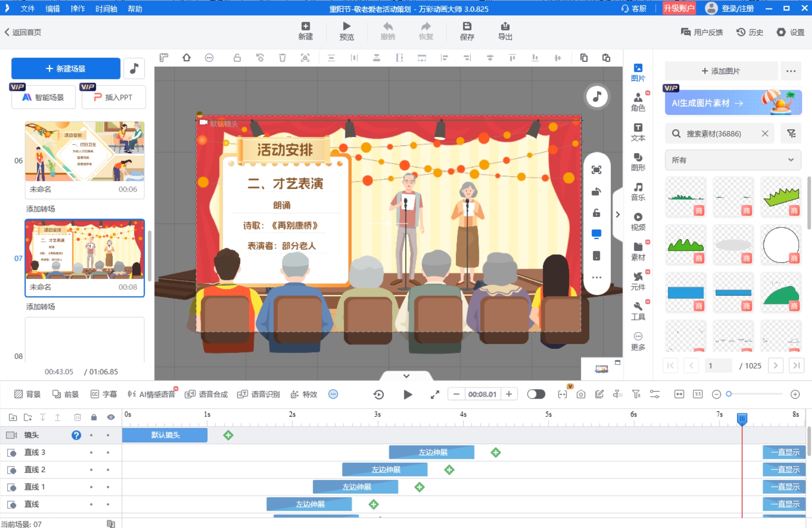The height and width of the screenshot is (528, 812).
Task: Click the 升级账户 upgrade button
Action: pos(679,8)
